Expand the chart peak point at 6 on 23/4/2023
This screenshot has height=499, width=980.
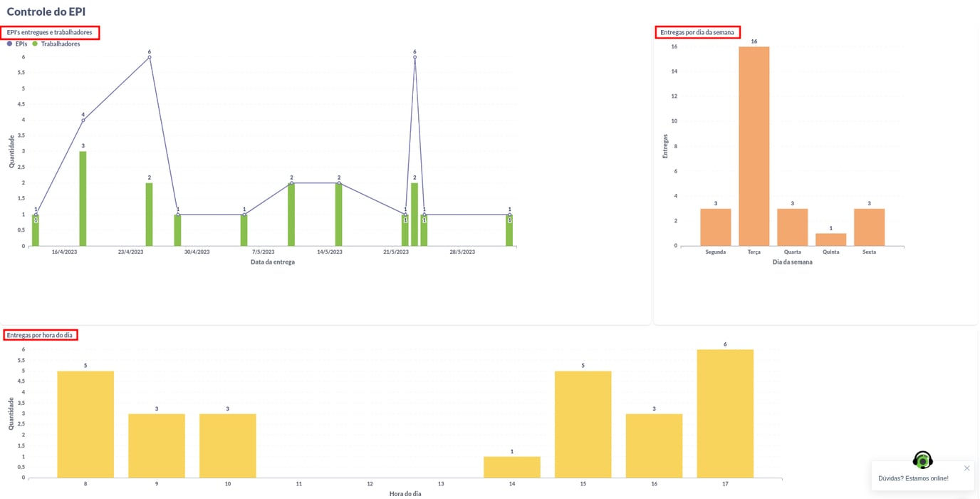[x=148, y=57]
